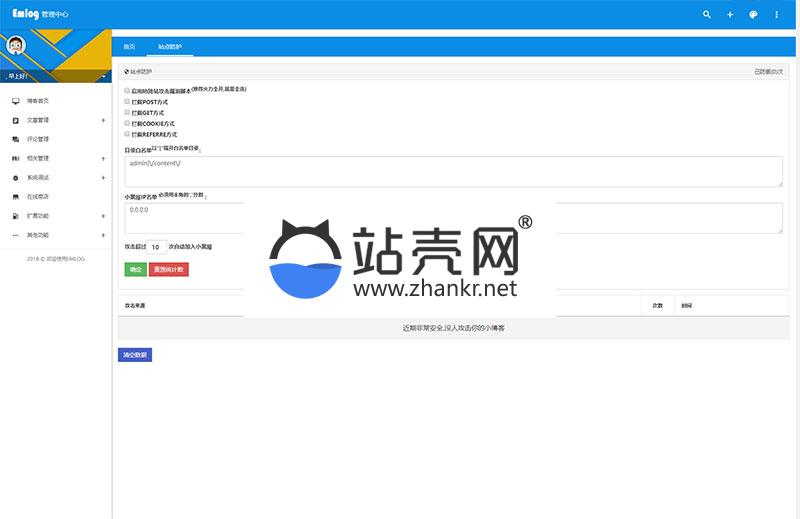Click the 评论管理 comments icon
Image resolution: width=800 pixels, height=519 pixels.
coord(15,139)
